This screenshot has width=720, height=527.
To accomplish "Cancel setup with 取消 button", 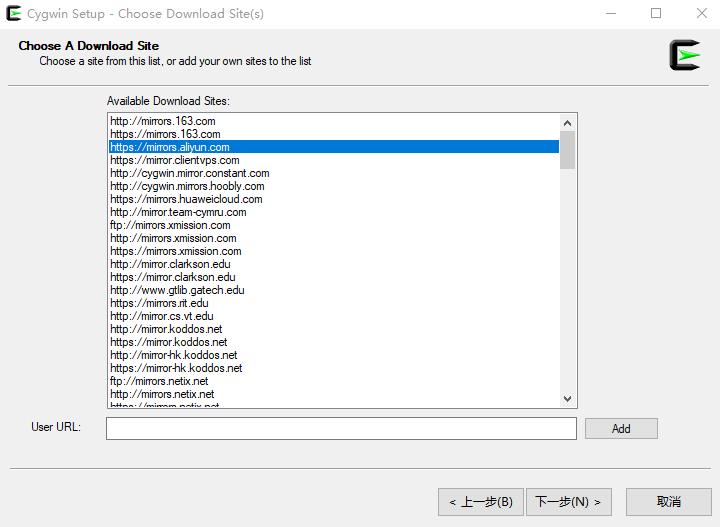I will (669, 502).
